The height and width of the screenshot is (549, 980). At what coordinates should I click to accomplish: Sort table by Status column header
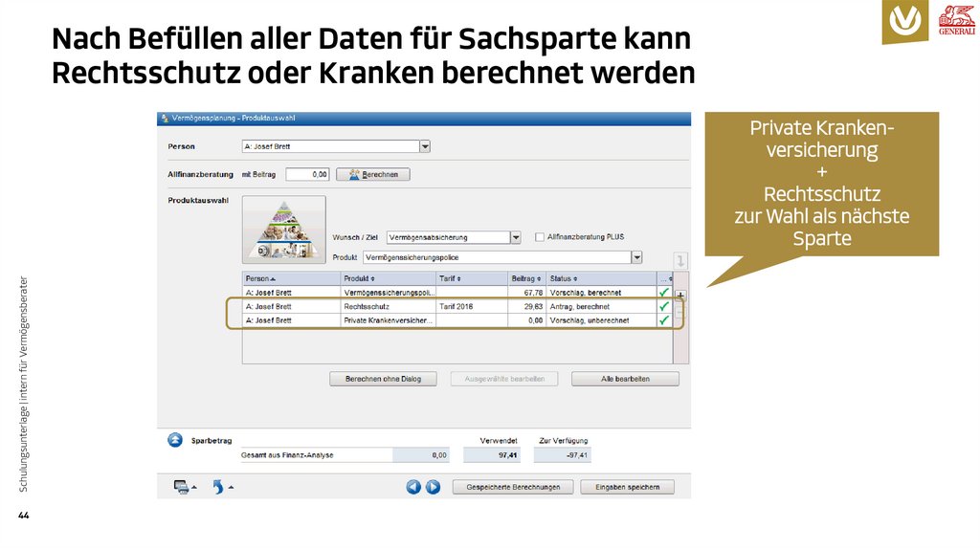(601, 278)
